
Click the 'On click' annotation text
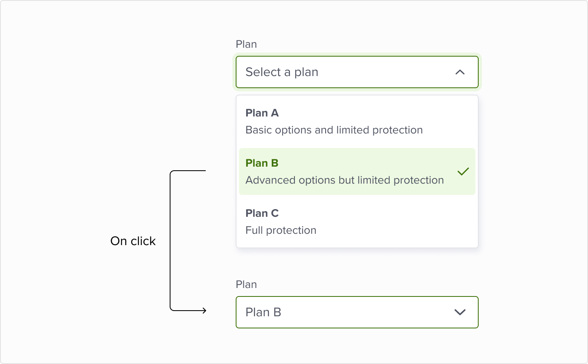pyautogui.click(x=133, y=241)
